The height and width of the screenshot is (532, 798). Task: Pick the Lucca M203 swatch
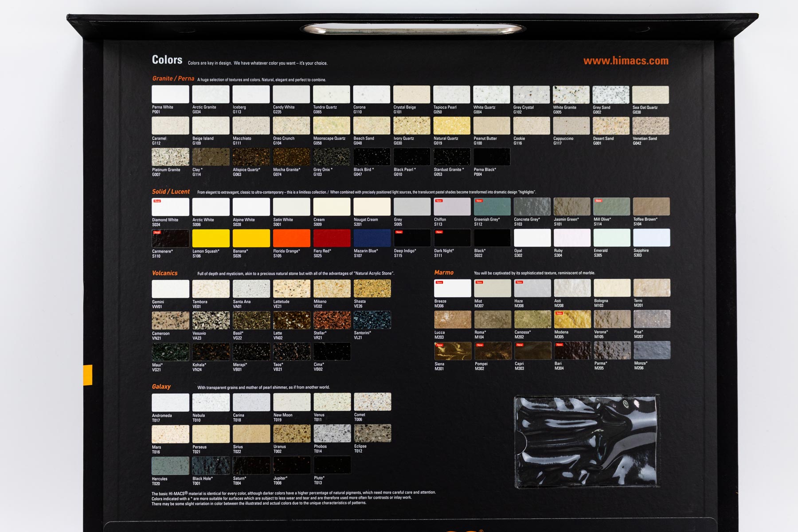(453, 320)
